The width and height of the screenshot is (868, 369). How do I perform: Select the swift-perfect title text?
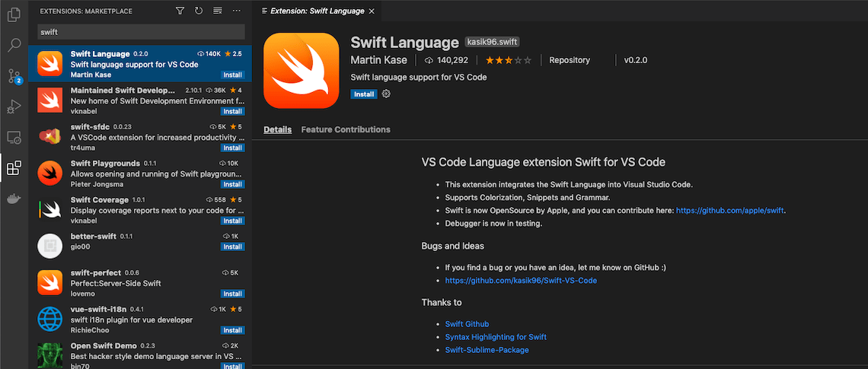[x=96, y=272]
